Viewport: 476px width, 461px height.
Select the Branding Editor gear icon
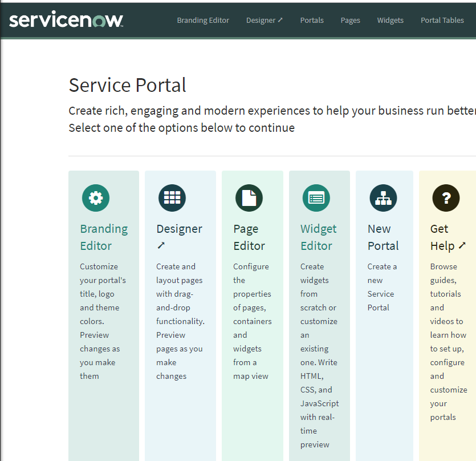click(95, 198)
